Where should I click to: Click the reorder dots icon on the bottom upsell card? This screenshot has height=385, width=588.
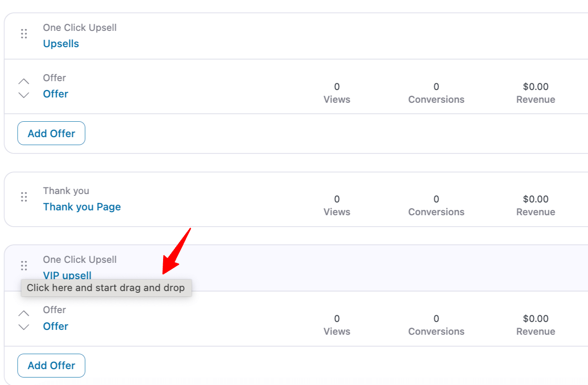(x=24, y=265)
